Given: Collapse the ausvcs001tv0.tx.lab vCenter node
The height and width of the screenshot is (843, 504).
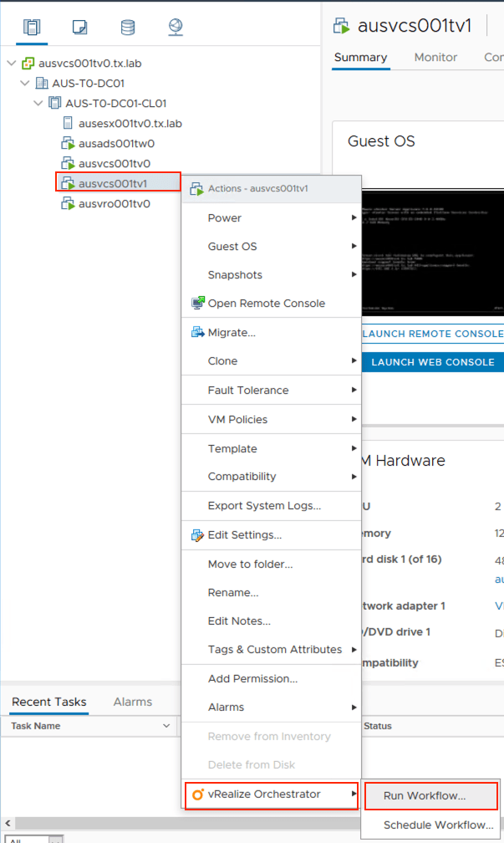Looking at the screenshot, I should coord(12,64).
